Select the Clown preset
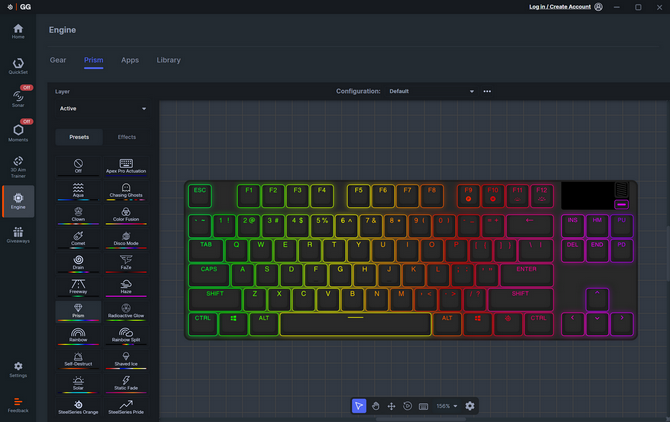Image resolution: width=670 pixels, height=422 pixels. pos(78,215)
